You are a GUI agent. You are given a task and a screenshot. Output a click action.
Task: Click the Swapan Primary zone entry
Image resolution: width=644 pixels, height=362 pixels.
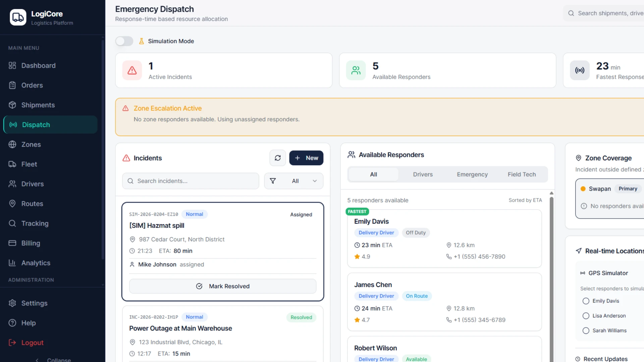[x=610, y=199]
